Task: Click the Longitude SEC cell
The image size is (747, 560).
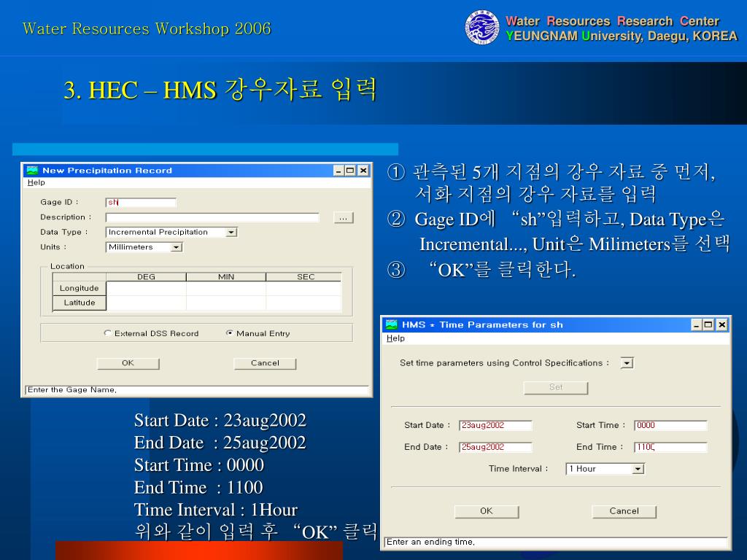Action: (304, 289)
